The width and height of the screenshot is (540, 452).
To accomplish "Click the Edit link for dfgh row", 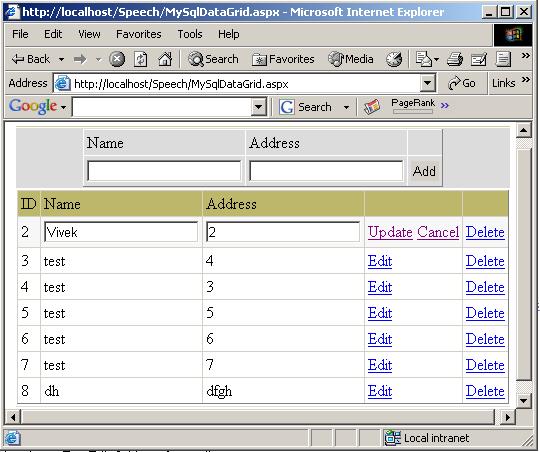I will coord(380,391).
